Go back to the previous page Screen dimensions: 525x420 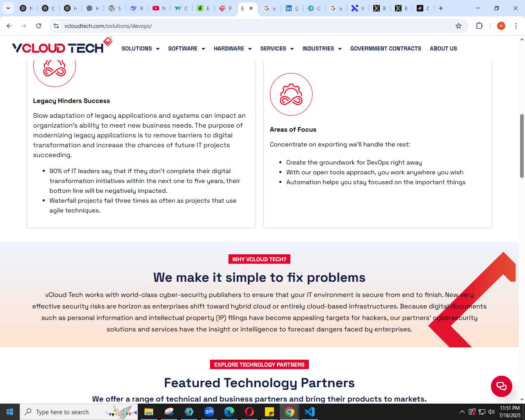(x=9, y=26)
